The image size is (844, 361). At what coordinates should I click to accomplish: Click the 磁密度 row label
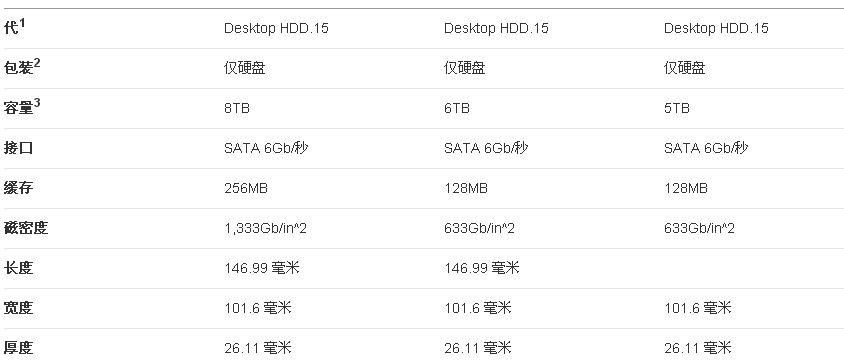tap(26, 228)
